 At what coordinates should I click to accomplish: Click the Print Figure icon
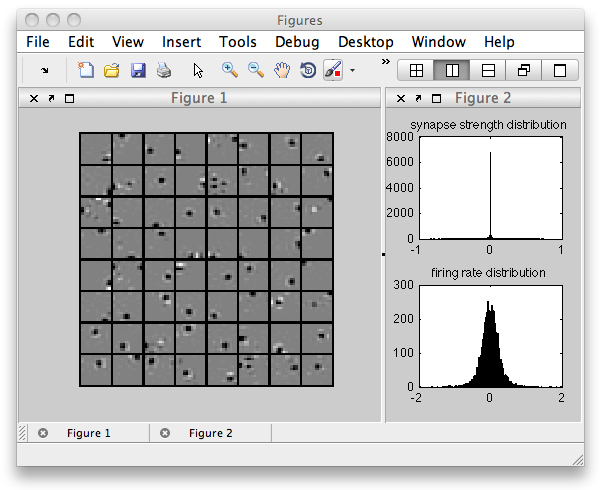pyautogui.click(x=164, y=71)
